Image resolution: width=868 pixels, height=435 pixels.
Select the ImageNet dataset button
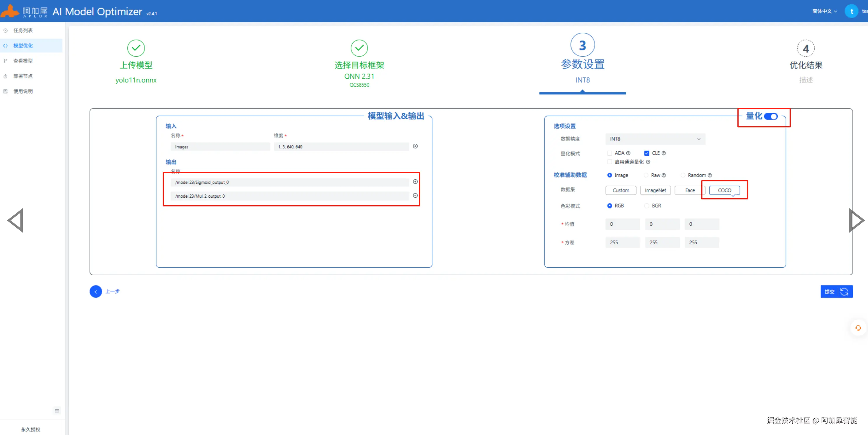(655, 190)
